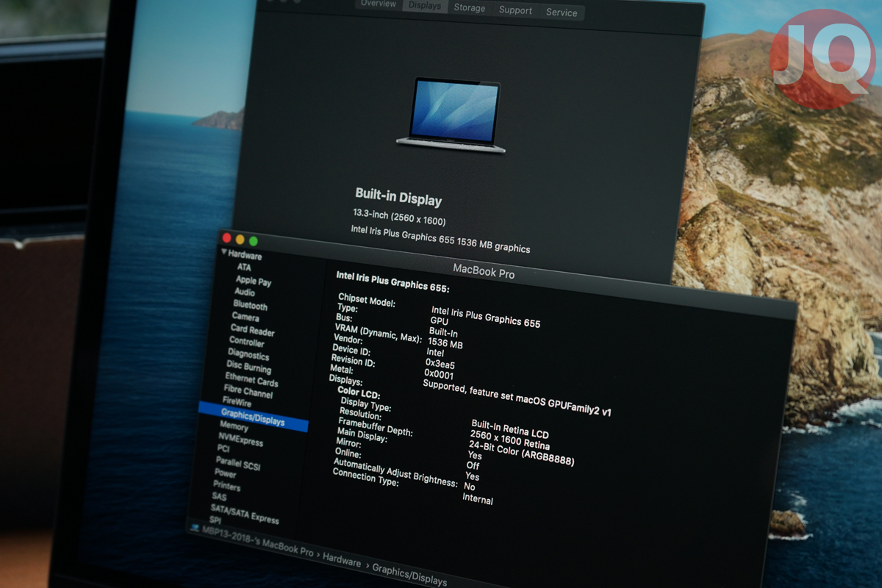Click the Color LCD heading
The image size is (882, 588).
359,394
